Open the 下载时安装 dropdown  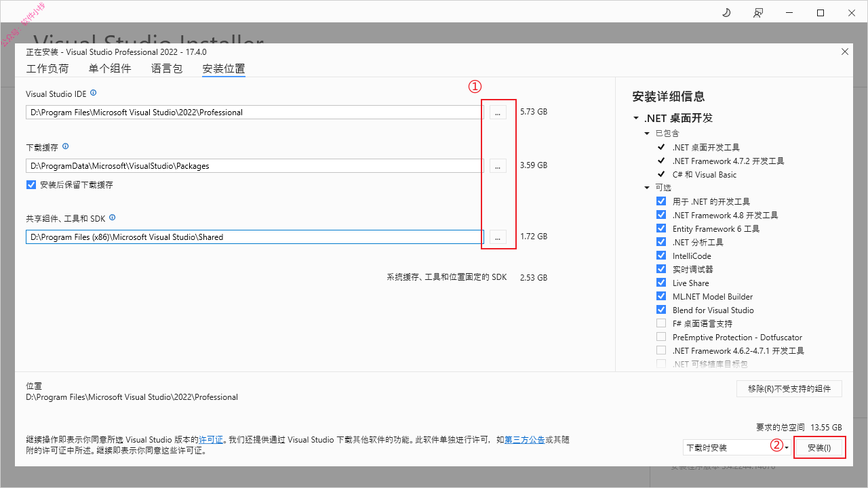737,447
